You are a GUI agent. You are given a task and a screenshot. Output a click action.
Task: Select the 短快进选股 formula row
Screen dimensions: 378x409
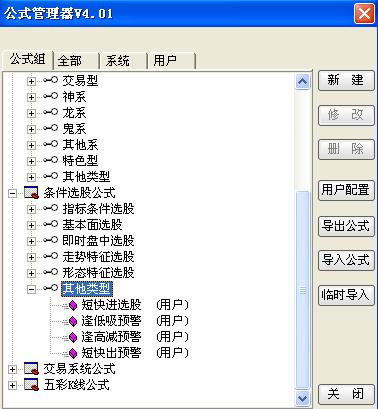pyautogui.click(x=135, y=305)
